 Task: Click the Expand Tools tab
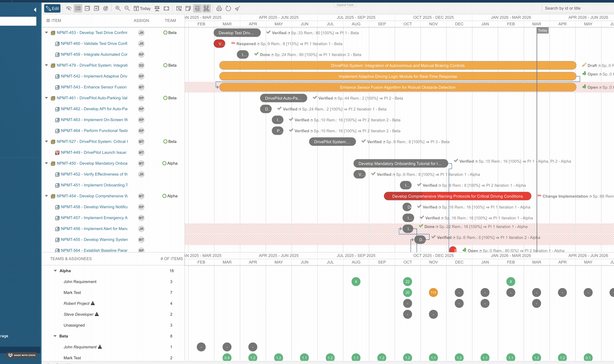click(345, 5)
